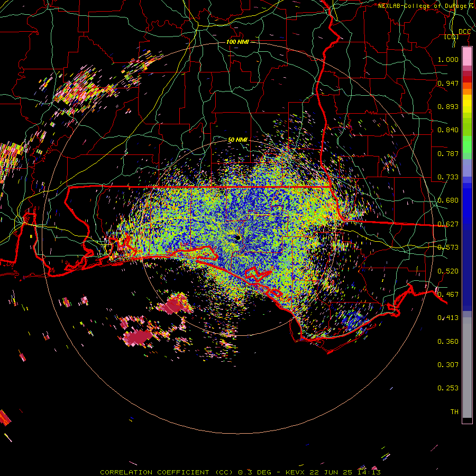
Task: Select the 0.467 legend value
Action: click(448, 295)
